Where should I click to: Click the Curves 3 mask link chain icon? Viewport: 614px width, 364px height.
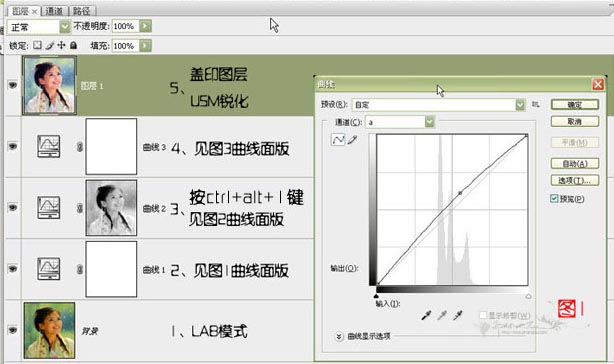(80, 147)
